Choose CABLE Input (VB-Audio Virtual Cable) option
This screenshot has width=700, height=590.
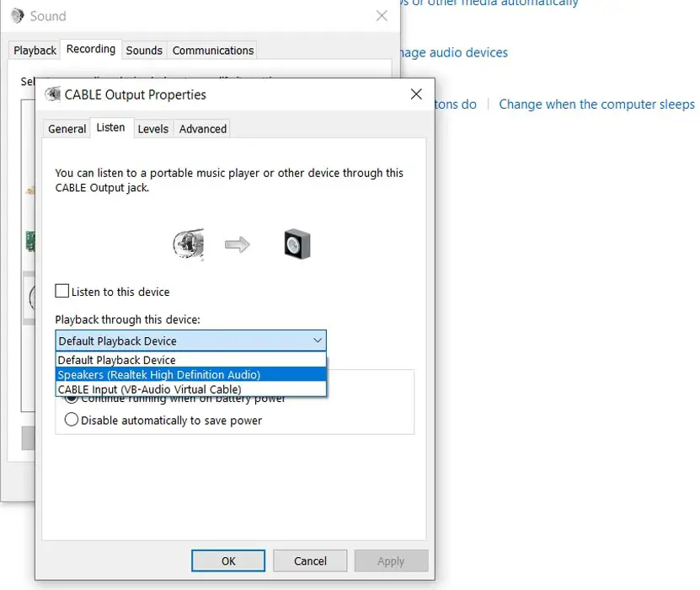pyautogui.click(x=190, y=389)
